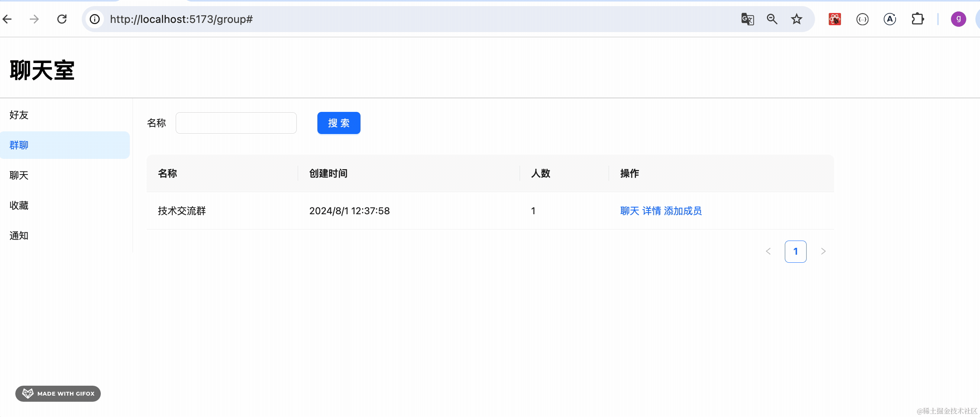Open 收藏 in the sidebar menu
980x417 pixels.
(x=19, y=205)
